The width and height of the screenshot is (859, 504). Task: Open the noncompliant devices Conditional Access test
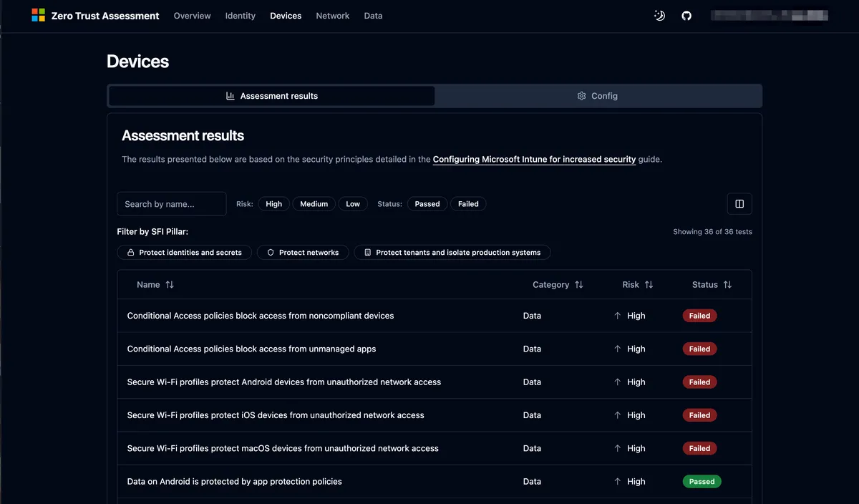(x=261, y=316)
